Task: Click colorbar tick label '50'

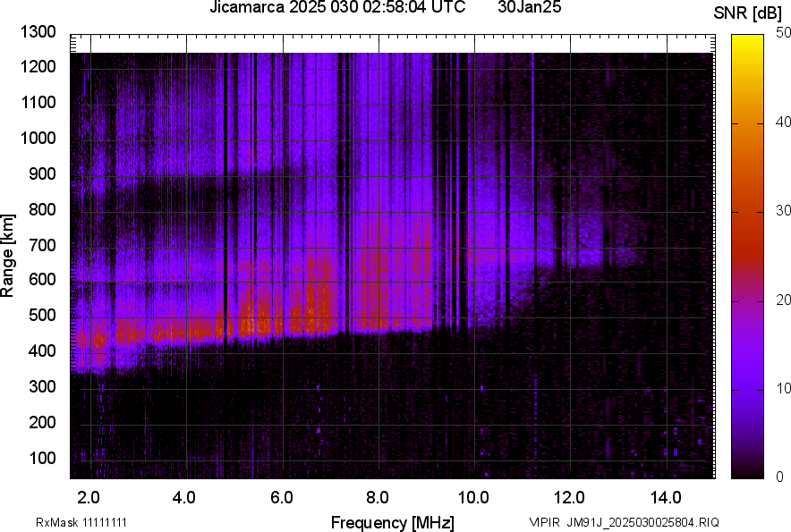Action: tap(784, 33)
